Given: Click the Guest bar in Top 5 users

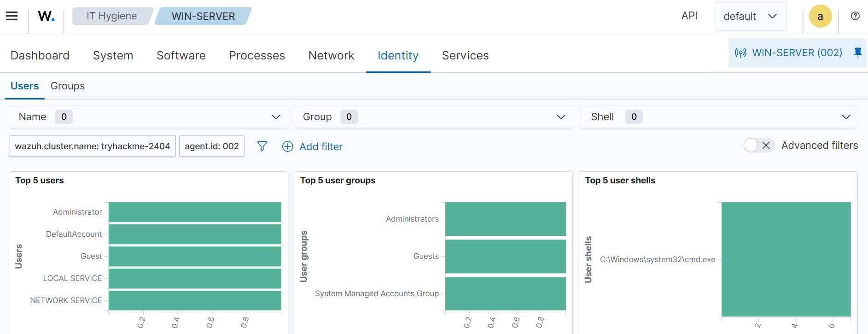Looking at the screenshot, I should pos(195,256).
